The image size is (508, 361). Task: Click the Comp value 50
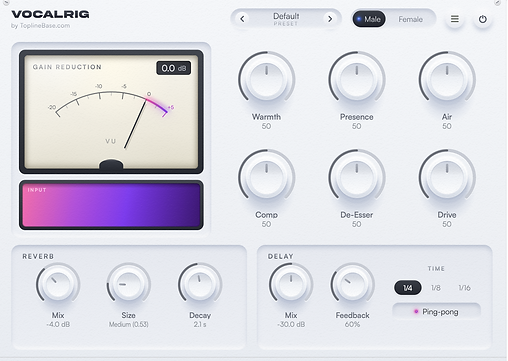[x=266, y=224]
